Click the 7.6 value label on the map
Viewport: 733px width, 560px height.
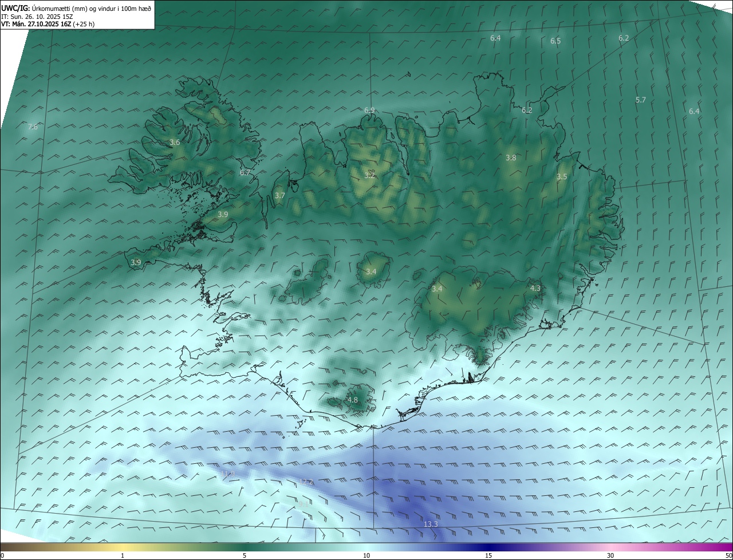[33, 127]
